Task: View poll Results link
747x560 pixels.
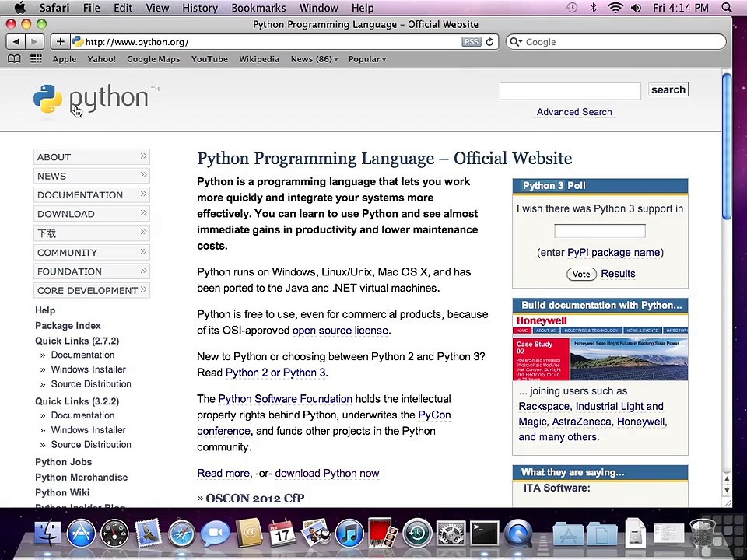Action: (618, 274)
